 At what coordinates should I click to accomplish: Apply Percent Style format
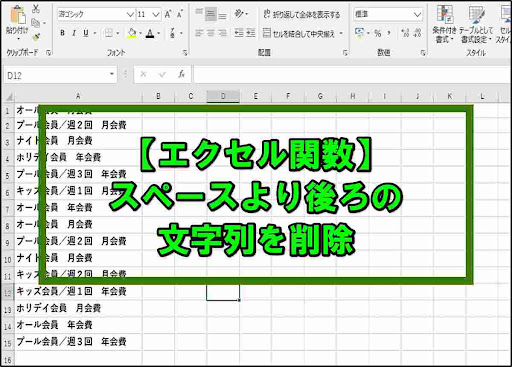(378, 33)
